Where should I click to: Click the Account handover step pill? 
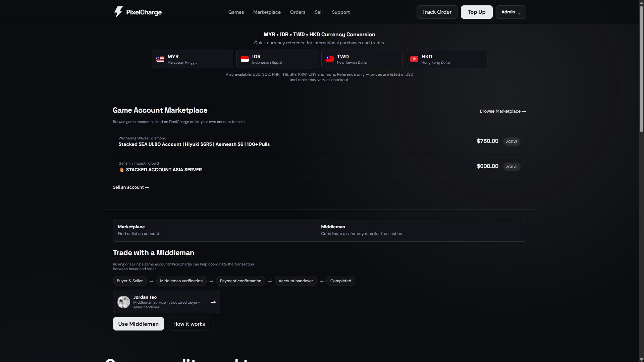pos(296,281)
